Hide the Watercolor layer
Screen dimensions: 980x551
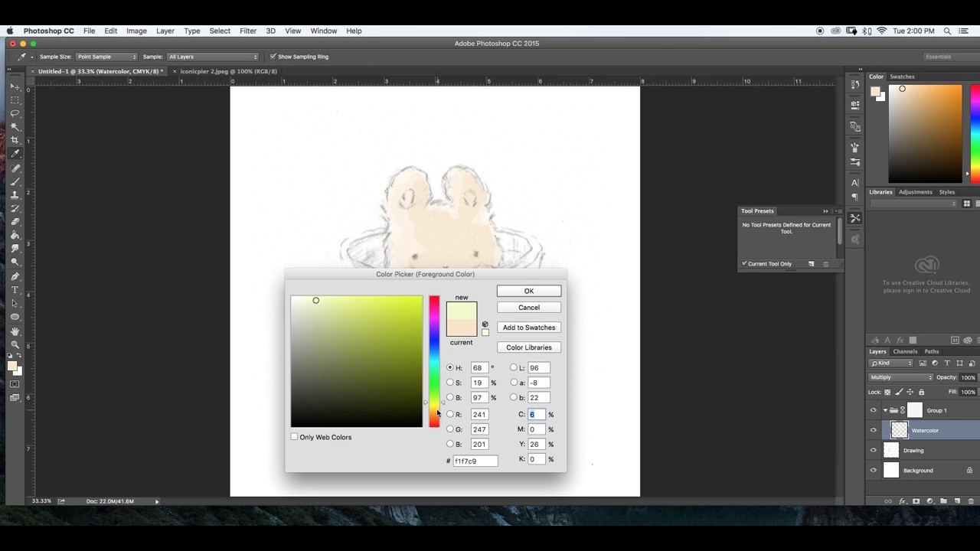point(873,430)
